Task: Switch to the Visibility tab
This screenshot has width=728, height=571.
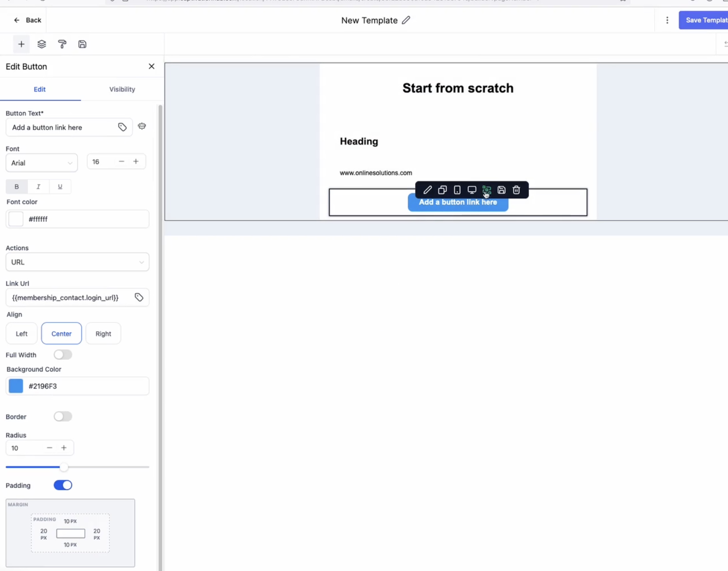Action: tap(122, 89)
